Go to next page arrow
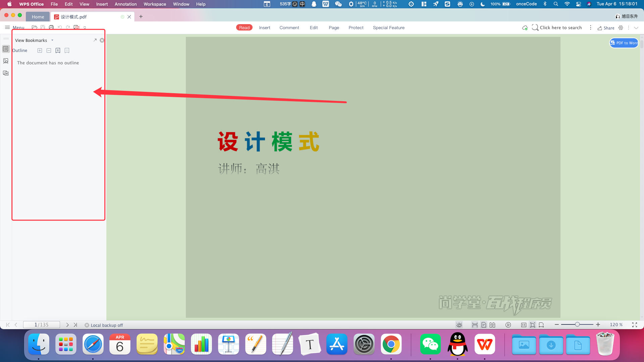This screenshot has height=362, width=644. pyautogui.click(x=67, y=325)
